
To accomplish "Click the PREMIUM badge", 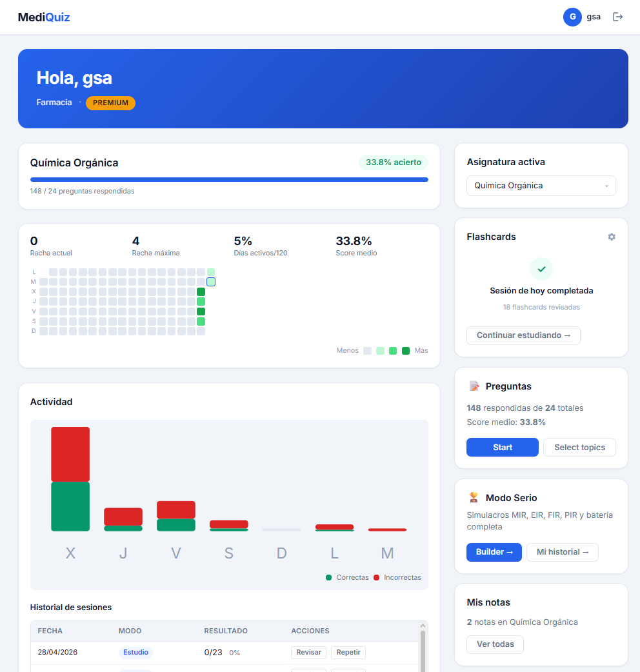I will click(110, 103).
